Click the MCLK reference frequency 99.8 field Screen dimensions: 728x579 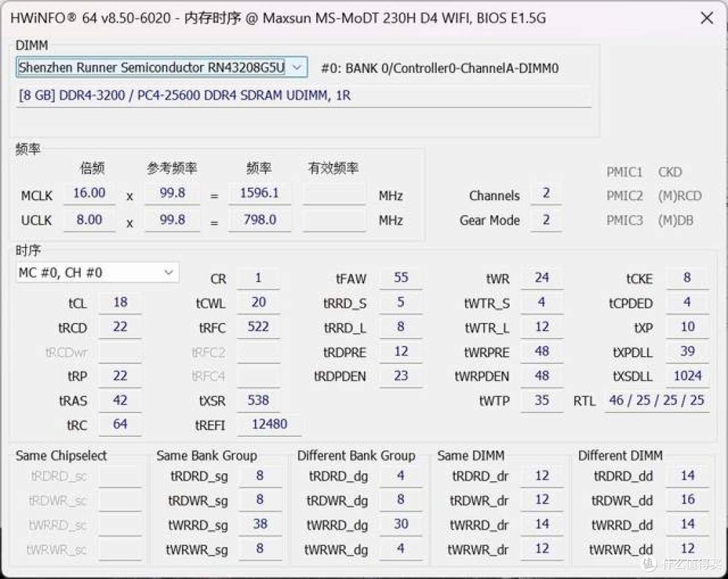click(x=173, y=193)
